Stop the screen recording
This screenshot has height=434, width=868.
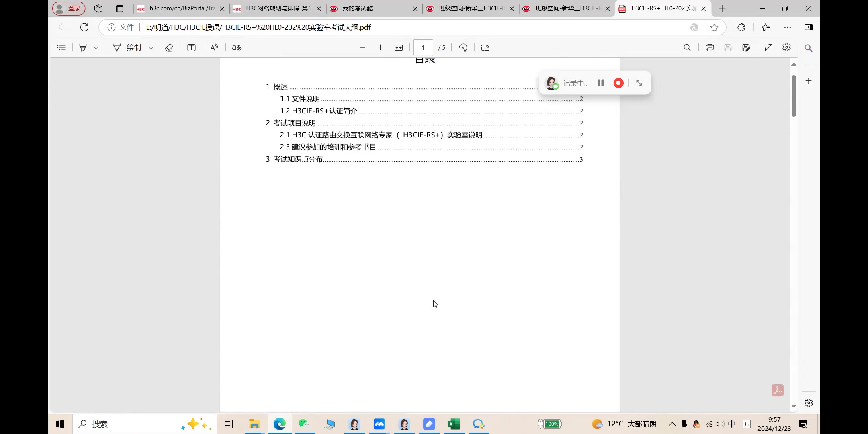point(618,83)
